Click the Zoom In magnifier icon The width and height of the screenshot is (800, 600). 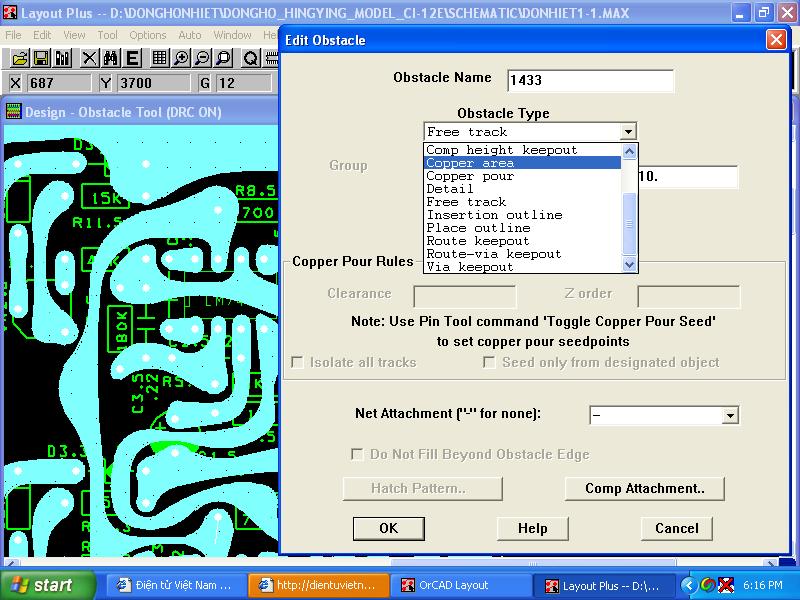click(x=181, y=59)
